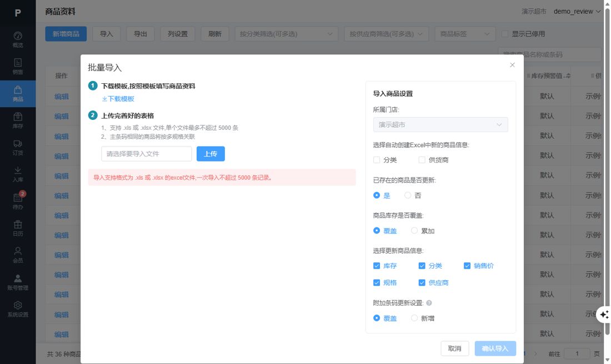Image resolution: width=611 pixels, height=364 pixels.
Task: Open the 商品标签 dropdown
Action: (x=465, y=34)
